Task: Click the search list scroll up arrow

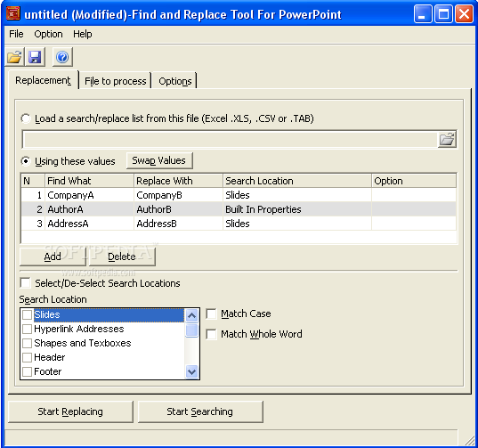Action: pos(191,315)
